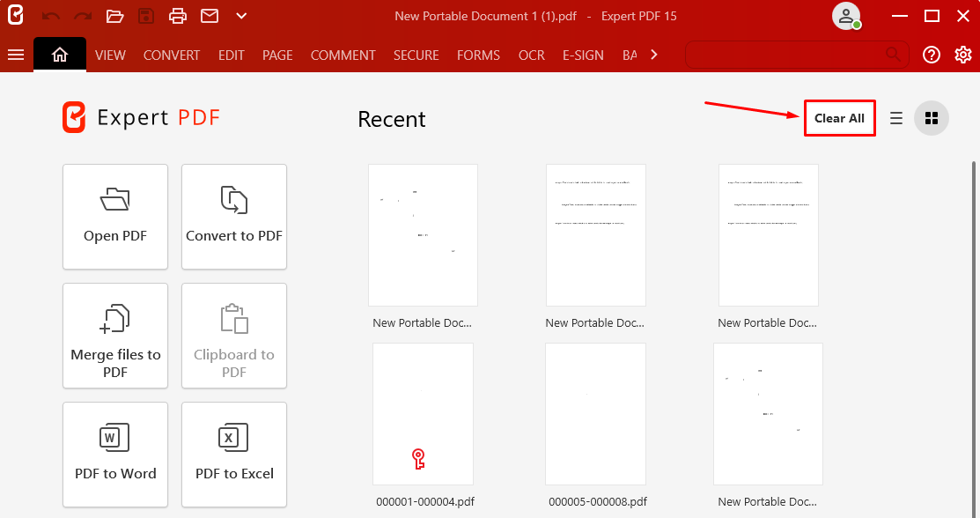Maximize the Expert PDF window
The height and width of the screenshot is (518, 980).
click(932, 16)
